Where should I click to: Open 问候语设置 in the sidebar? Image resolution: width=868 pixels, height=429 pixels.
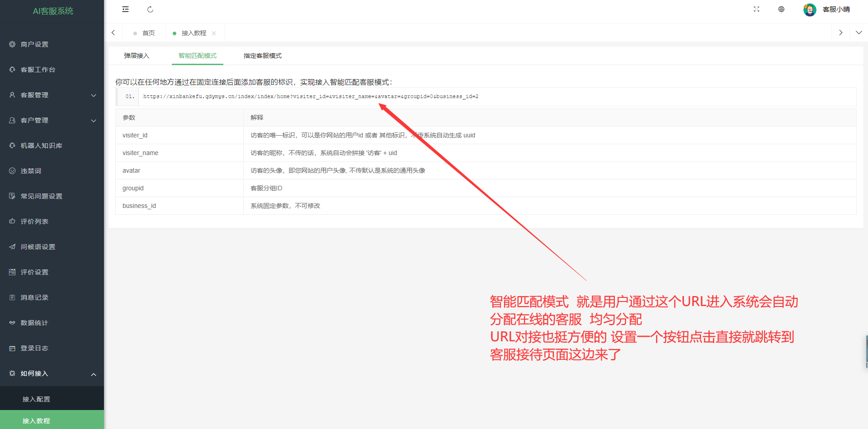[x=52, y=247]
